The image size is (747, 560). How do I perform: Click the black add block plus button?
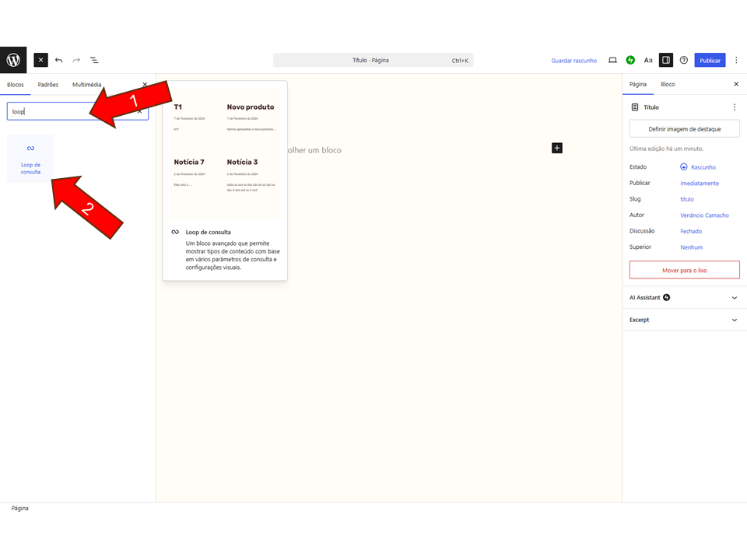pos(557,148)
